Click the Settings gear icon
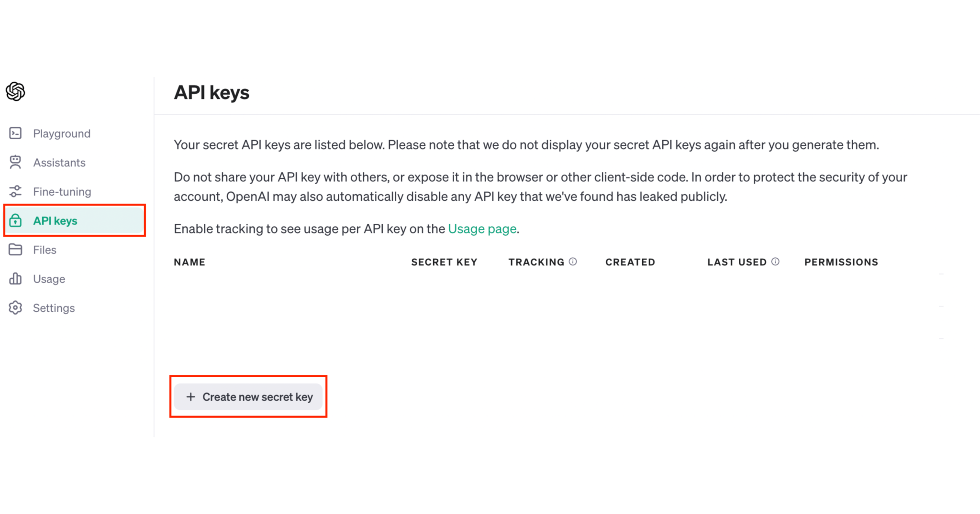 click(x=15, y=308)
